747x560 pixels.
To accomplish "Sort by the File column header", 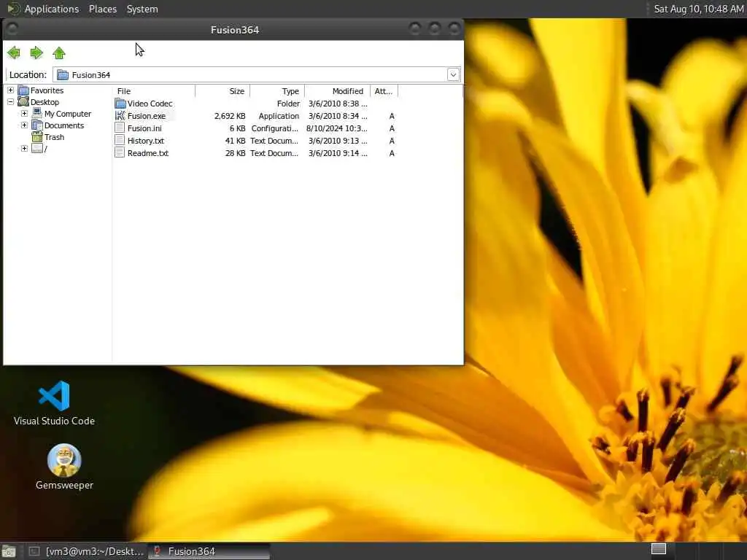I will click(154, 91).
